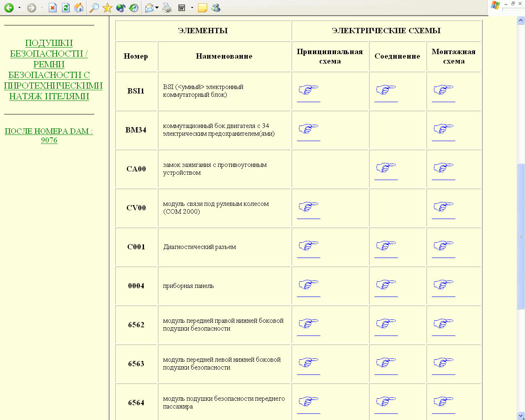Screen dimensions: 525x420
Task: Open principal schematic hand icon for BSI1
Action: point(308,89)
